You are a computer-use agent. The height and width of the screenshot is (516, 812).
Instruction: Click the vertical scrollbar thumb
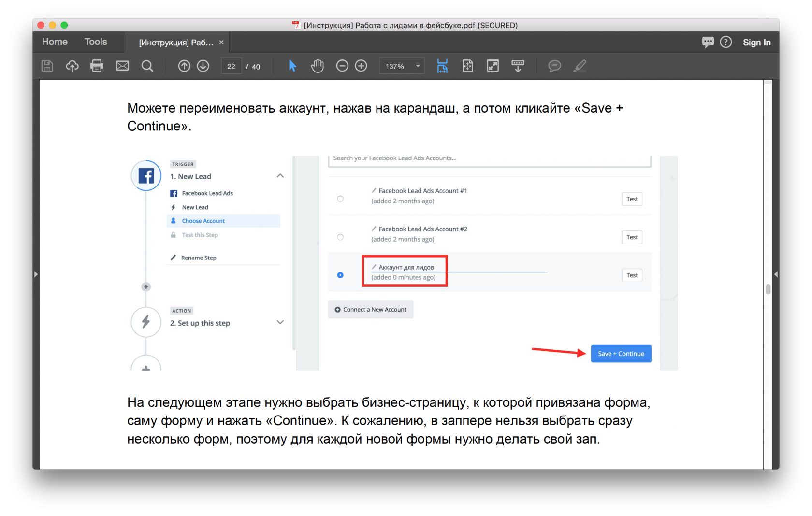(768, 289)
